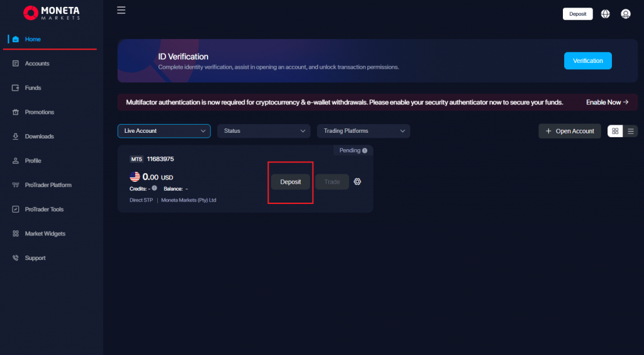Click the Balance label on the account card

tap(173, 189)
